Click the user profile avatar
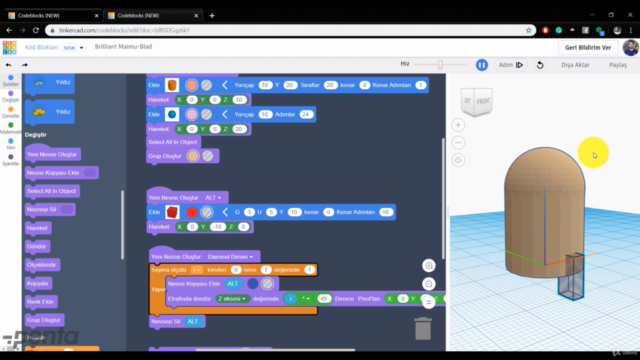The height and width of the screenshot is (360, 640). (x=631, y=47)
